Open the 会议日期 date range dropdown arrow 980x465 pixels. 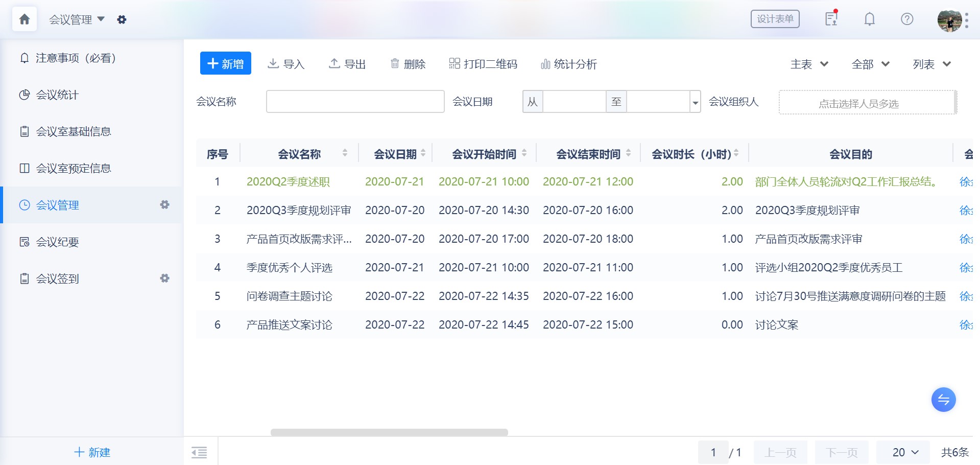pyautogui.click(x=695, y=102)
